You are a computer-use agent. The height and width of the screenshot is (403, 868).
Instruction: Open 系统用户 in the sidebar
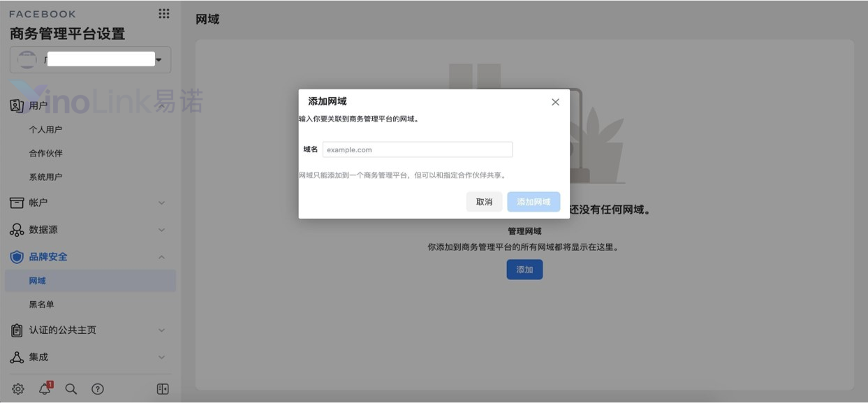(45, 177)
